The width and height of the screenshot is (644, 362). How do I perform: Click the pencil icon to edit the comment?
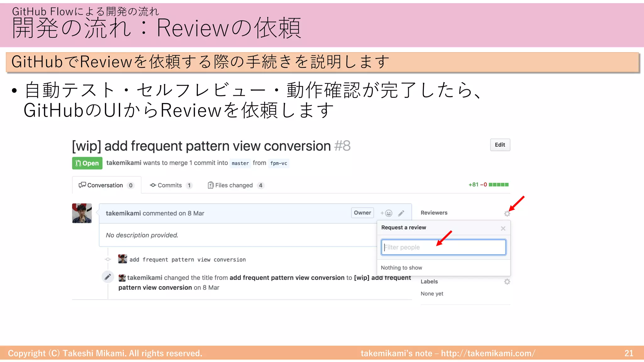pyautogui.click(x=401, y=213)
